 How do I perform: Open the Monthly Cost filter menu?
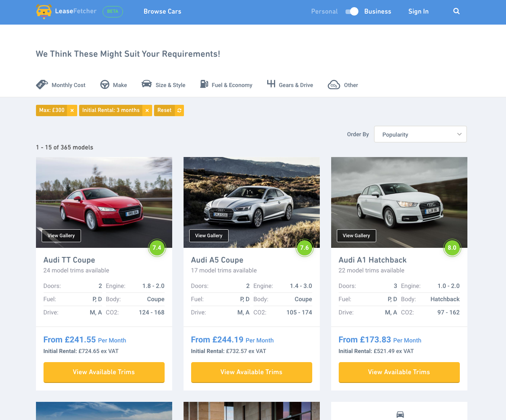61,85
